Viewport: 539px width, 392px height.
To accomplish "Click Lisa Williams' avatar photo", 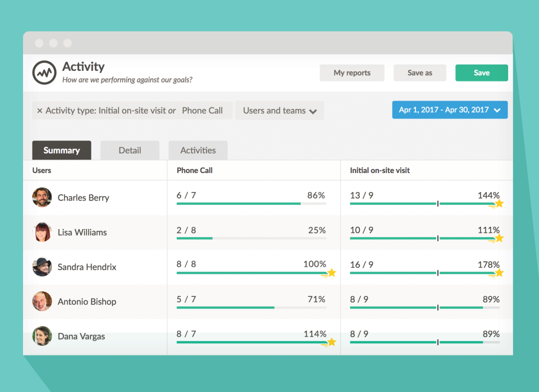I will point(42,232).
